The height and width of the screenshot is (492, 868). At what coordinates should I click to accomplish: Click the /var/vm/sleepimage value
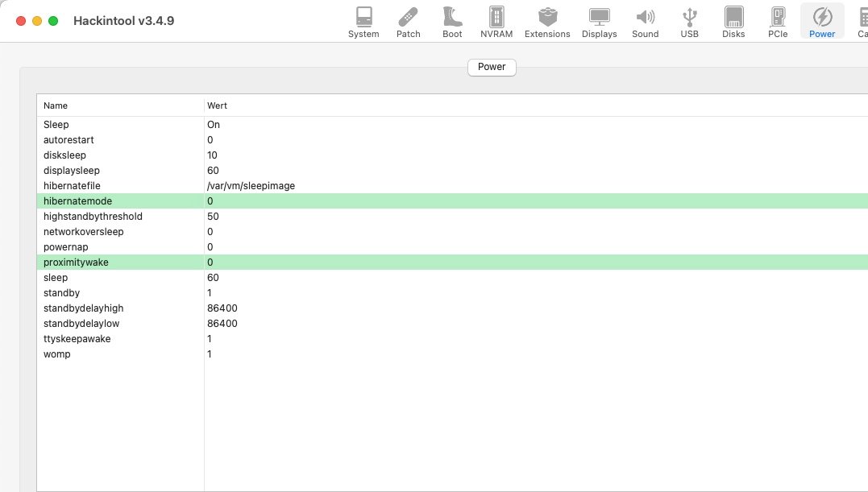click(251, 186)
